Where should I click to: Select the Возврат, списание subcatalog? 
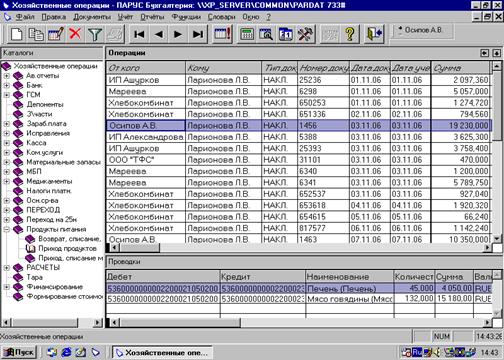[x=69, y=239]
